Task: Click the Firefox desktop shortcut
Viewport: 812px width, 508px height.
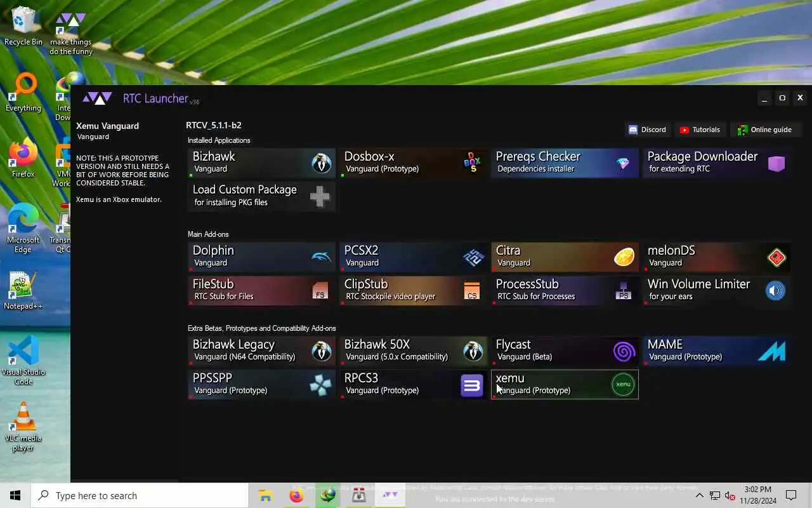Action: [23, 158]
